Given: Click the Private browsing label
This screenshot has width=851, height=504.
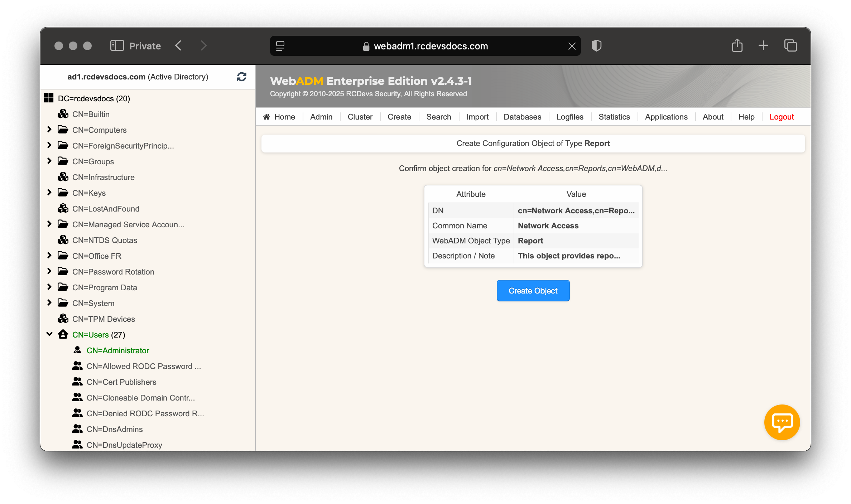Looking at the screenshot, I should pos(145,46).
